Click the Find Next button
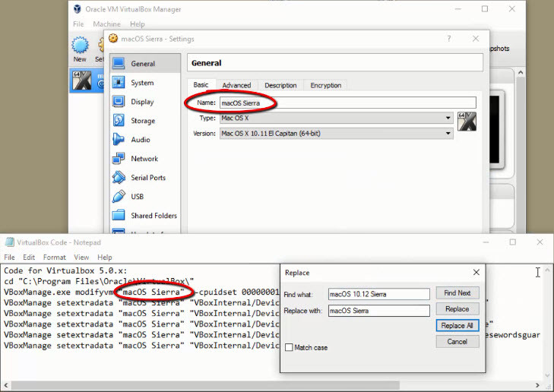The width and height of the screenshot is (554, 392). pos(457,292)
